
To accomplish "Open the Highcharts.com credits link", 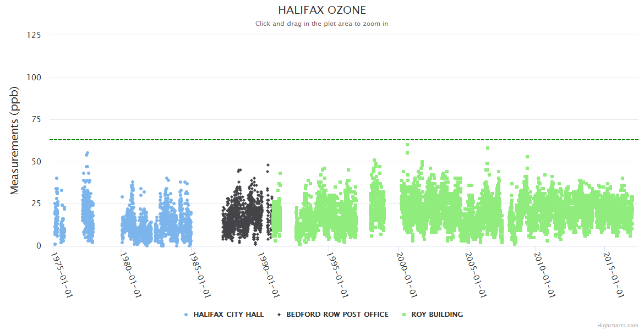I will pos(618,326).
